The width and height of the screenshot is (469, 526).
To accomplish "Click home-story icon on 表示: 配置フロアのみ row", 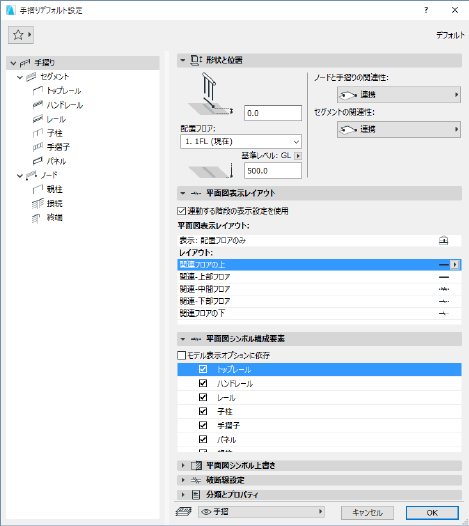I will [444, 241].
